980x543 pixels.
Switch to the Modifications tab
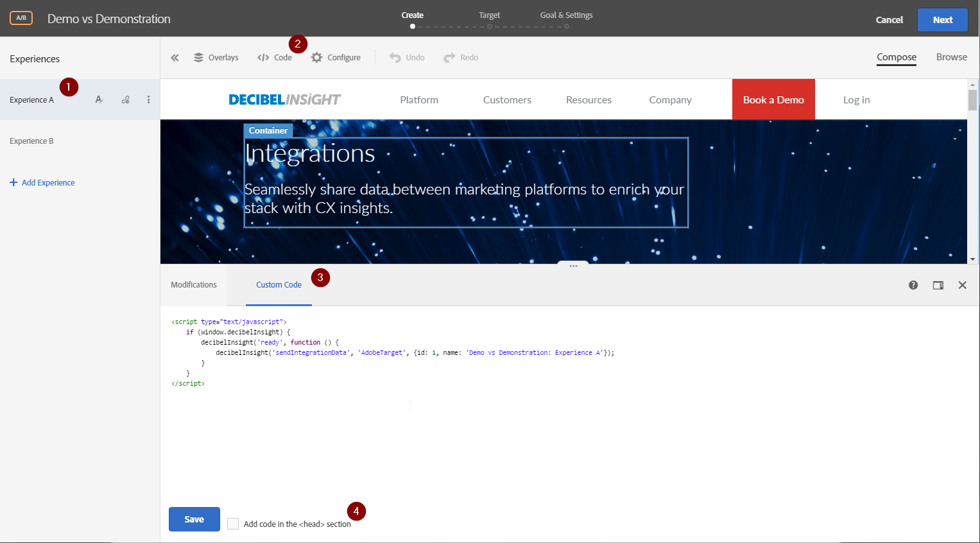click(194, 284)
